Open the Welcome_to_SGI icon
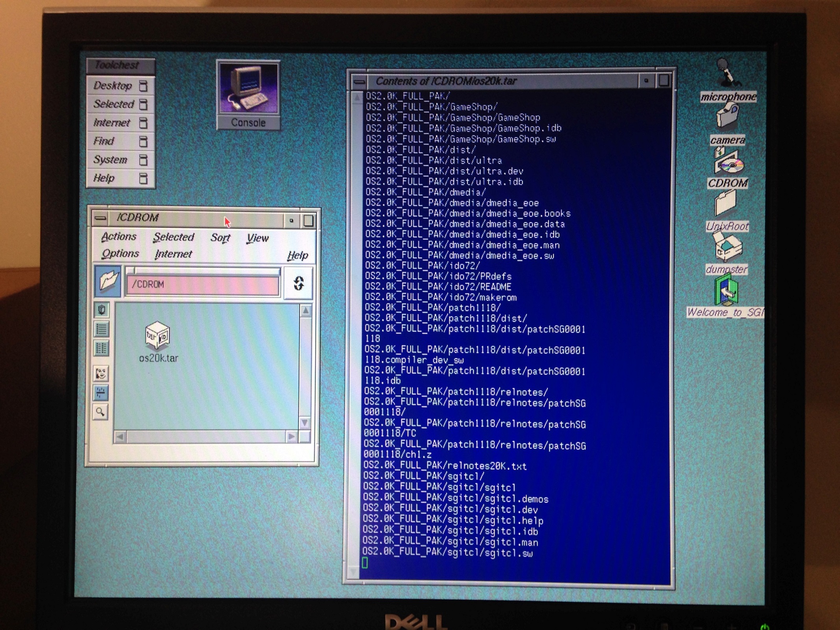 point(726,290)
